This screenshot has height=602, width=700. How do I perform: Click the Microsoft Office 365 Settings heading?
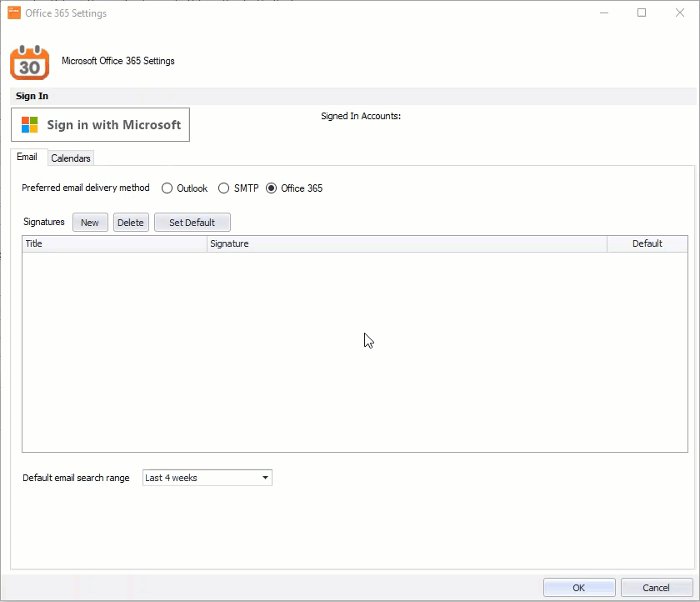(x=118, y=61)
